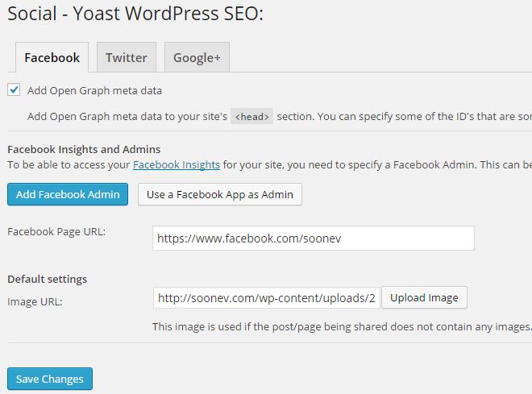The image size is (532, 394).
Task: Click the Image URL label
Action: click(x=35, y=301)
